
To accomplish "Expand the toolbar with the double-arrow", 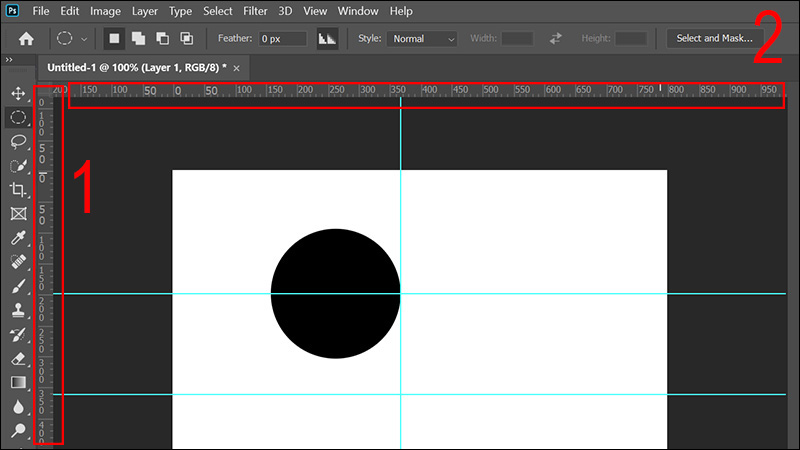I will pos(9,60).
